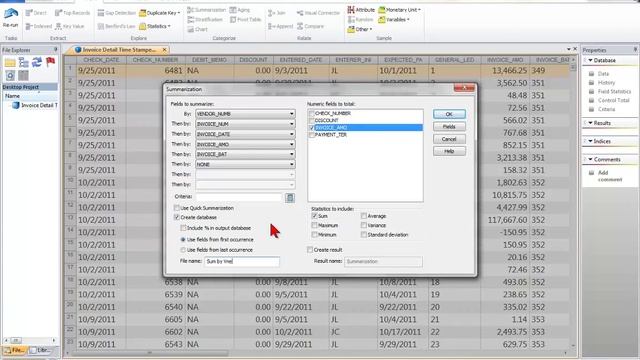Collapse the Database section in Properties
The height and width of the screenshot is (360, 640).
[590, 60]
